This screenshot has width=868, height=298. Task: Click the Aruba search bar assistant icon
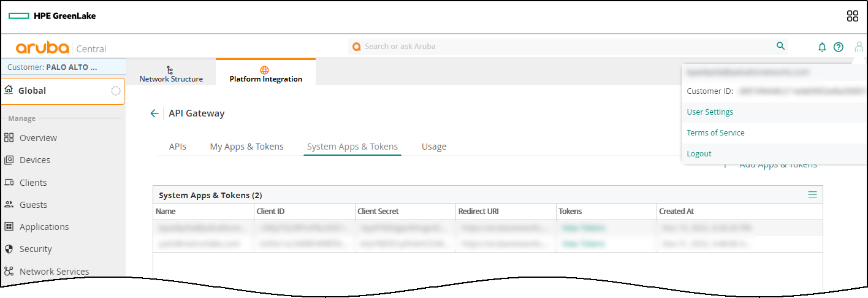356,46
